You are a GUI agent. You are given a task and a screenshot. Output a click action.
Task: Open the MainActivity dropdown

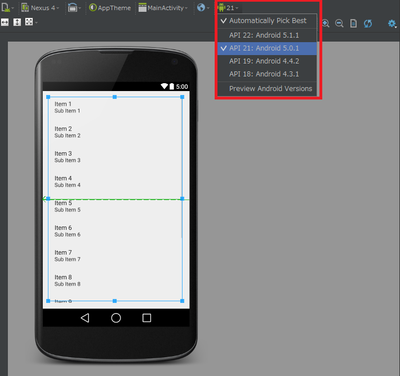[x=163, y=8]
